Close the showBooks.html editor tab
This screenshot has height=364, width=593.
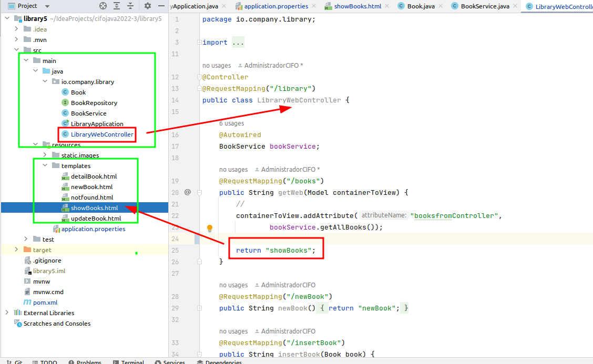coord(387,6)
